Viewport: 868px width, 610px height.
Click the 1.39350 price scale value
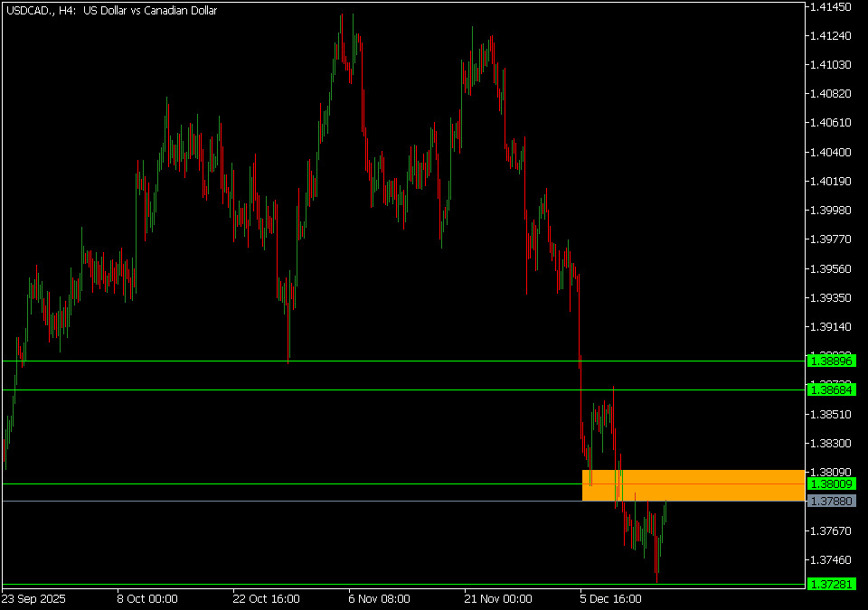[831, 297]
